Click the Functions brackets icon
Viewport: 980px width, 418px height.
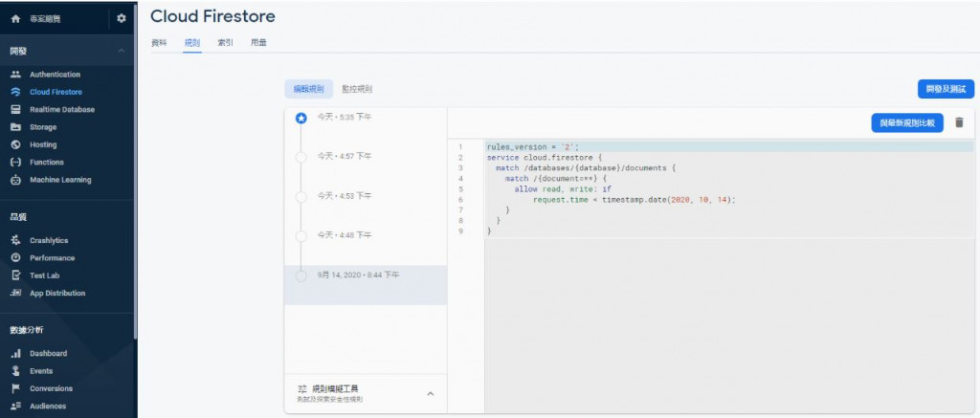click(x=16, y=162)
